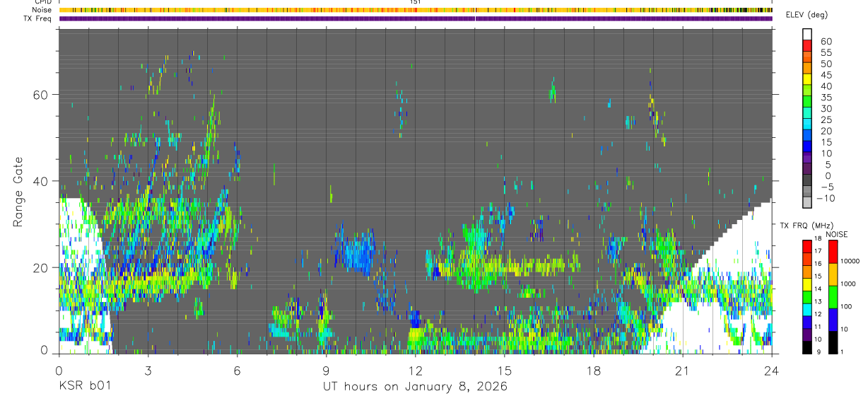This screenshot has height=401, width=868.
Task: Select the "14" value in the TX FRQ legend
Action: point(819,289)
